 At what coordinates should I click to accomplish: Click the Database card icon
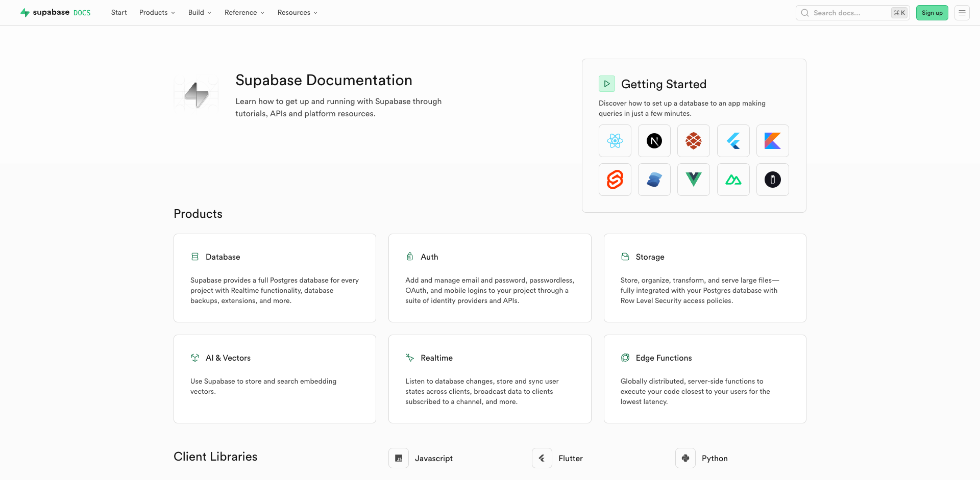pos(195,257)
